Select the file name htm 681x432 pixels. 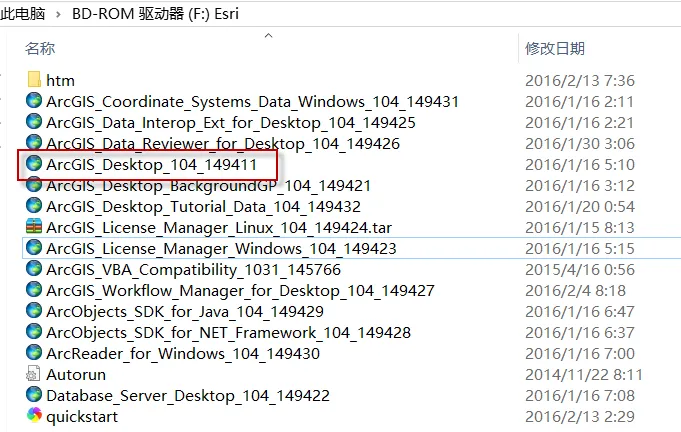coord(60,81)
